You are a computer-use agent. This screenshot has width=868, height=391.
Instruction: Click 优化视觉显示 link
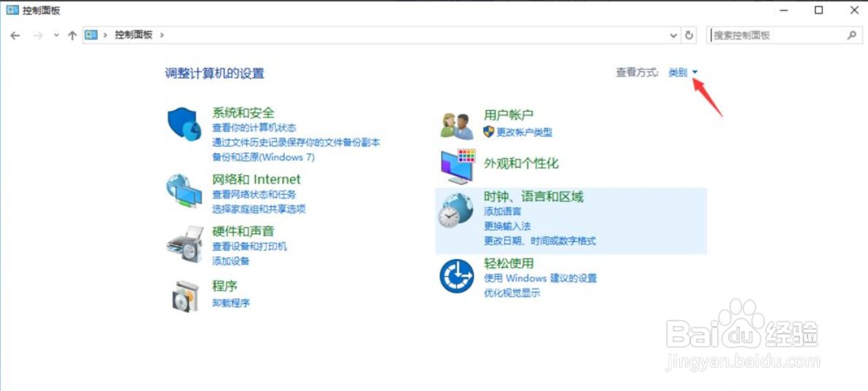coord(512,293)
